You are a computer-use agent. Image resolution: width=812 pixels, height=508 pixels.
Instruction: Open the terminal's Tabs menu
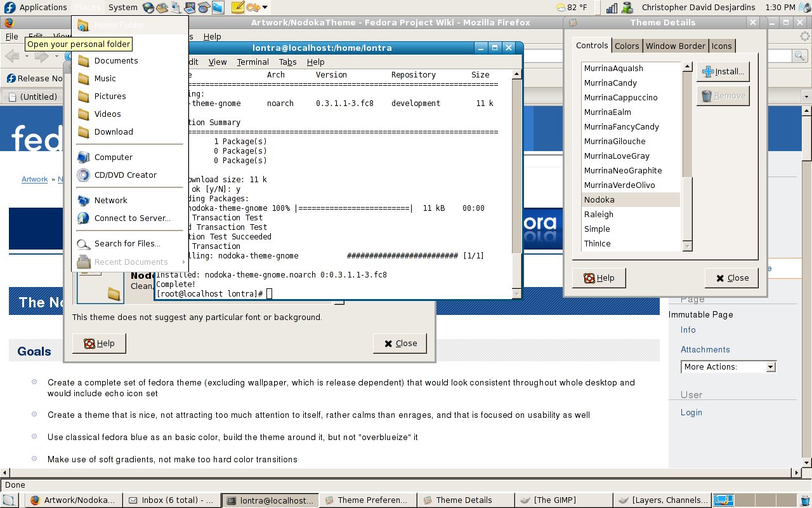(287, 62)
